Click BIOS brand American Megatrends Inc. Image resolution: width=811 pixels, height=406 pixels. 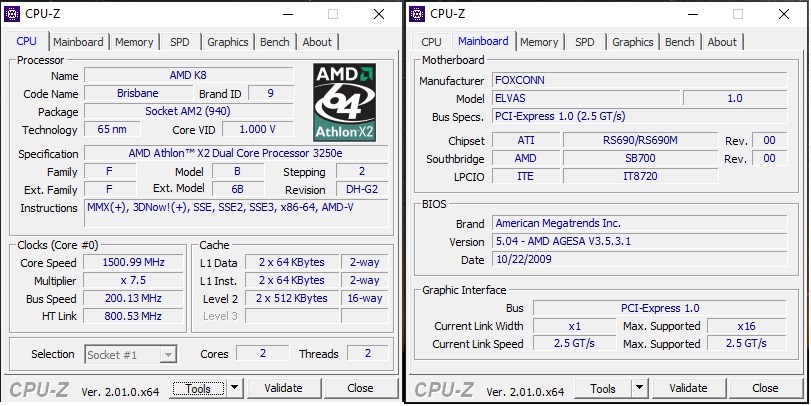[x=640, y=223]
